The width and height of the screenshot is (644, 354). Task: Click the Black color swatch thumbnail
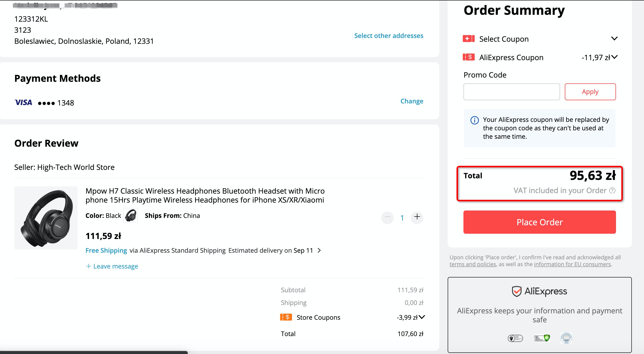click(x=131, y=216)
